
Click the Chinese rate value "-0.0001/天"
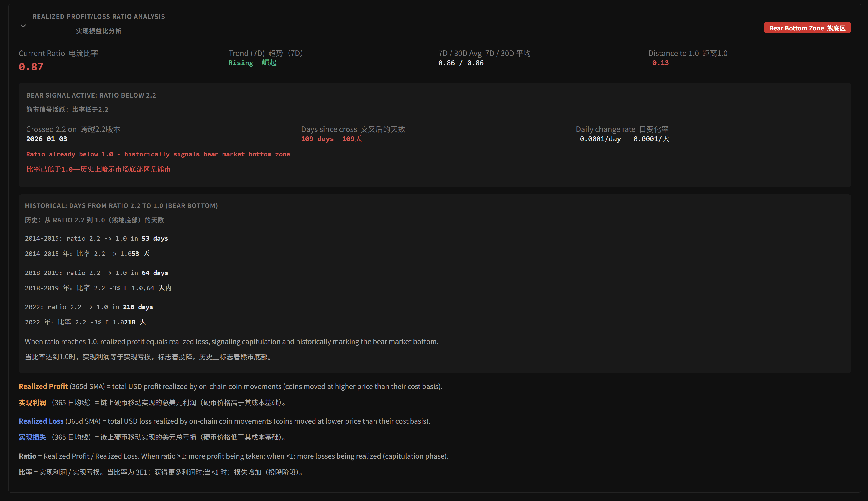pos(649,139)
